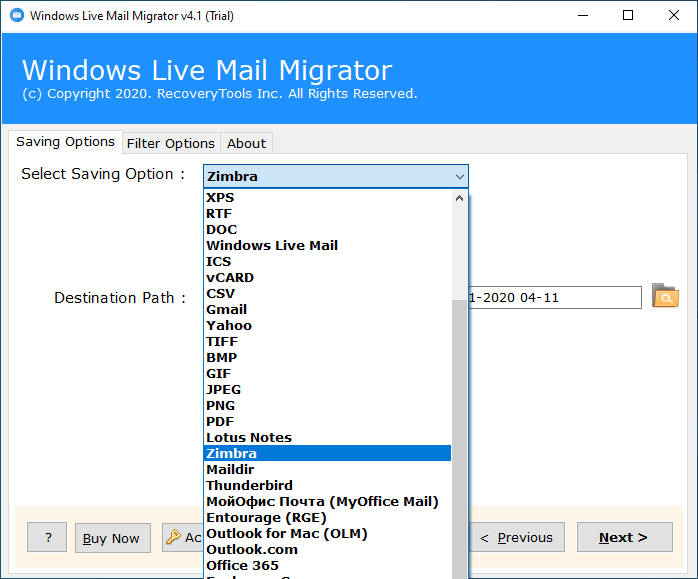Image resolution: width=698 pixels, height=579 pixels.
Task: Proceed with the Next button
Action: click(625, 537)
